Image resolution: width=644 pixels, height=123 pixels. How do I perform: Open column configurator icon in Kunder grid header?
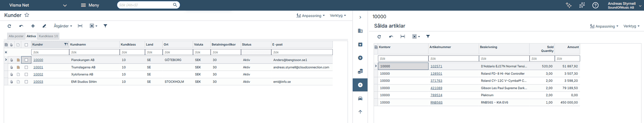coord(6,45)
